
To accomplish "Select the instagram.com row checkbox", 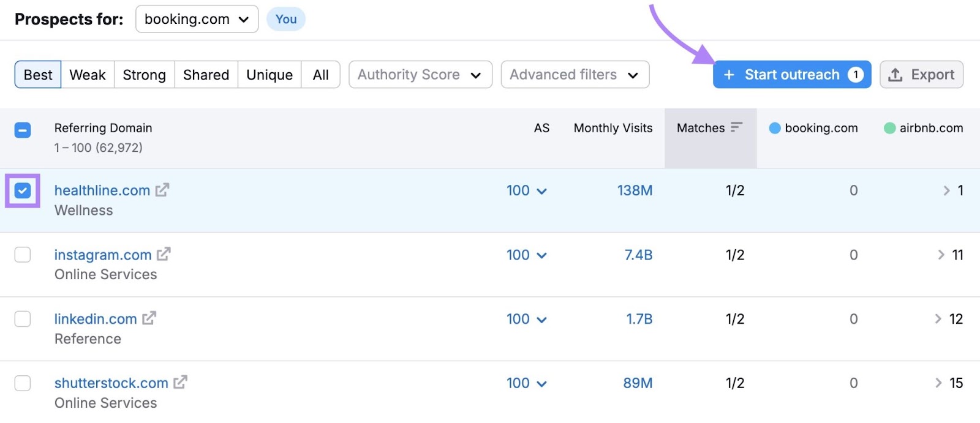I will (23, 255).
